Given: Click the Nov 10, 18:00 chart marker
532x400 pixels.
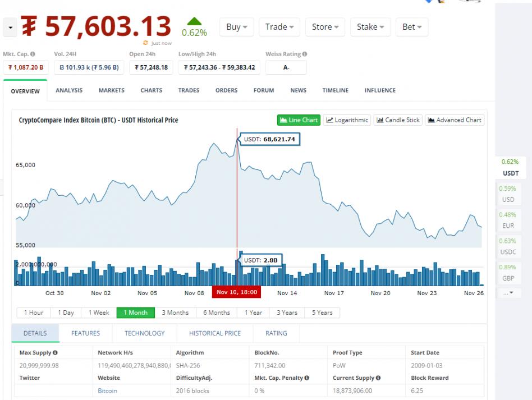Looking at the screenshot, I should [x=236, y=292].
